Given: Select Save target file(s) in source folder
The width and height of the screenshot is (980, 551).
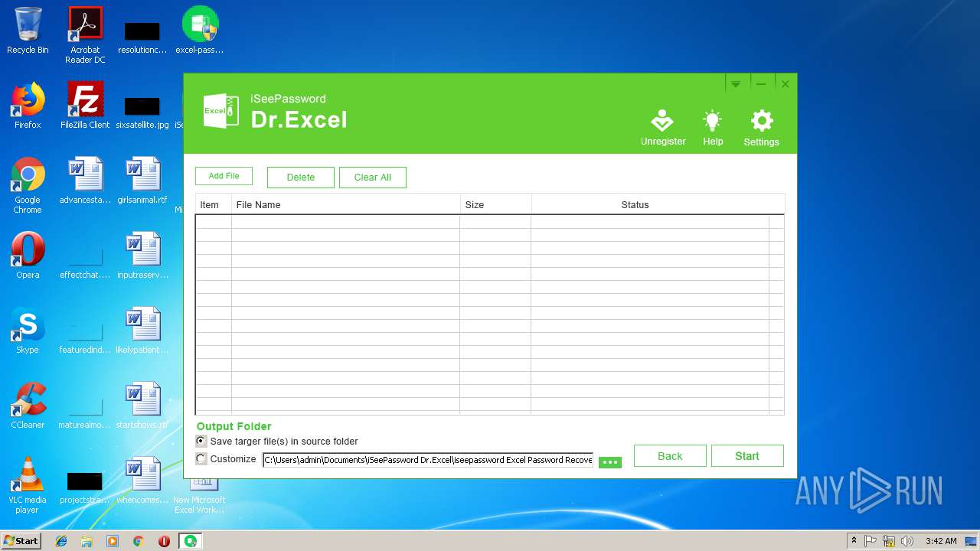Looking at the screenshot, I should click(x=201, y=441).
